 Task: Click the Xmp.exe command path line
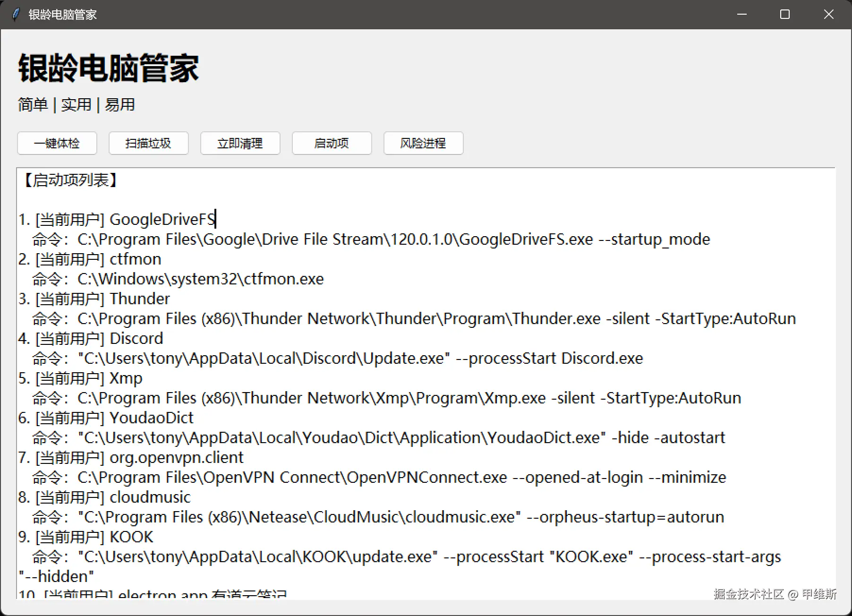387,398
